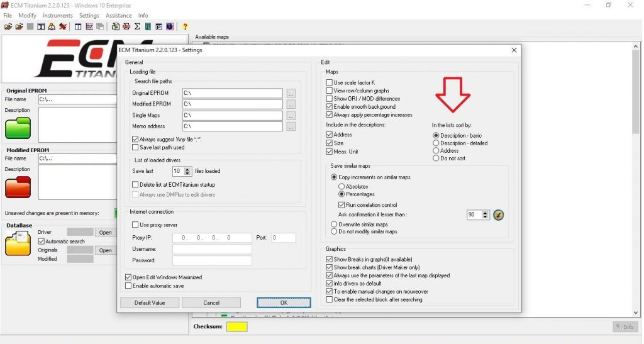Click the Port input field
The height and width of the screenshot is (344, 644).
(x=284, y=238)
